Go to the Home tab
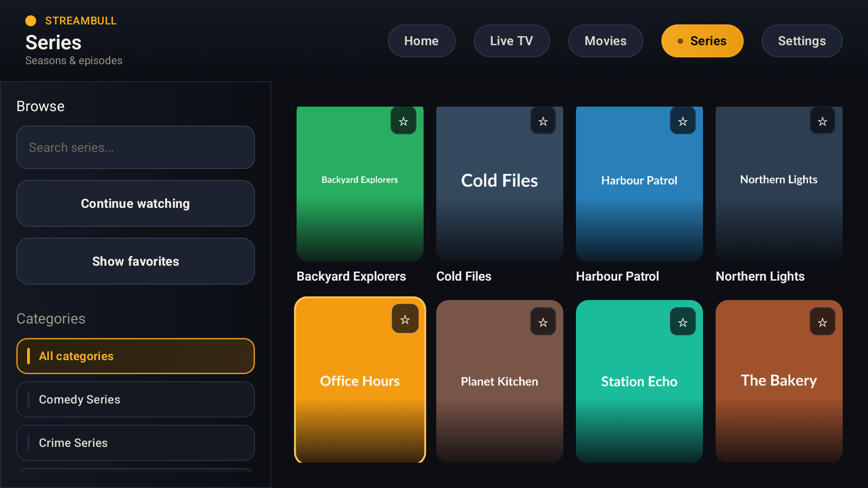This screenshot has width=868, height=488. (421, 41)
